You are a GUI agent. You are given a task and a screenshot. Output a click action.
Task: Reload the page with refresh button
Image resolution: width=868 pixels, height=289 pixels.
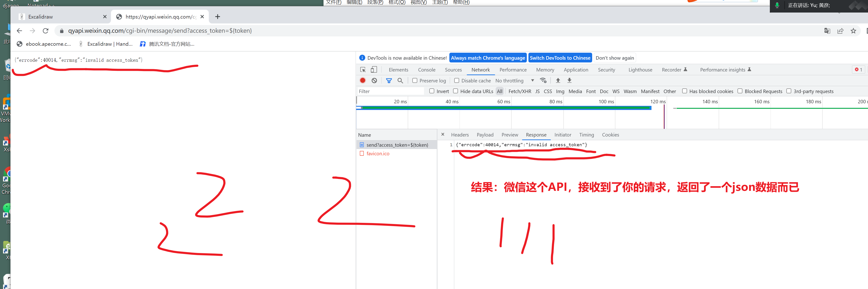click(46, 31)
